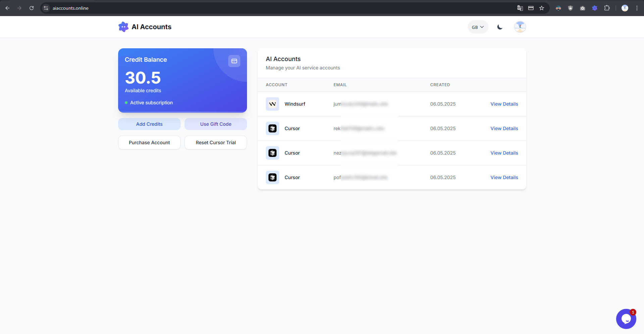Open the extensions puzzle icon

tap(607, 8)
